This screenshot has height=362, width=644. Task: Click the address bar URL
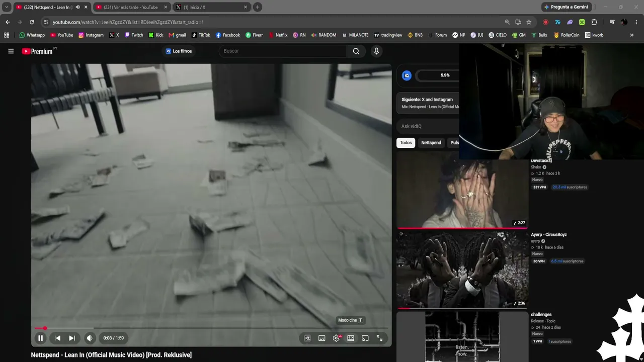tap(128, 22)
